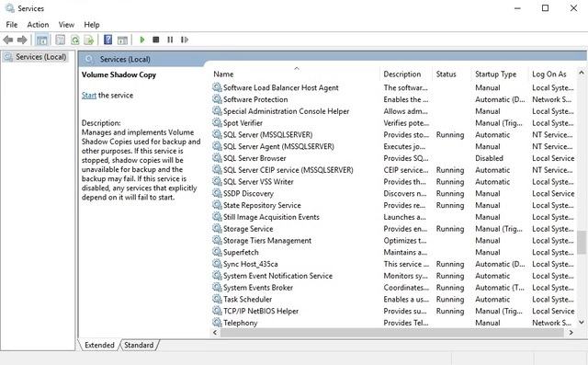The image size is (588, 365).
Task: Go forward with the toolbar Forward arrow
Action: (x=22, y=40)
